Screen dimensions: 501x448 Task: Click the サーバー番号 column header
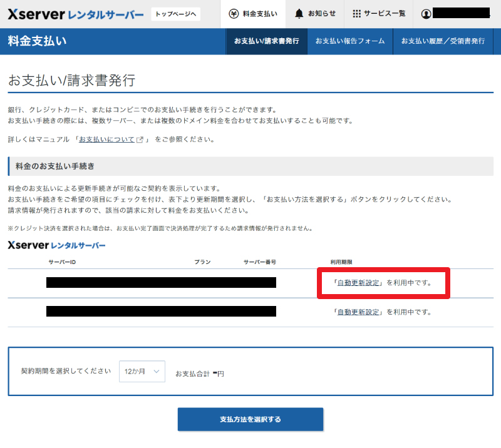[260, 262]
